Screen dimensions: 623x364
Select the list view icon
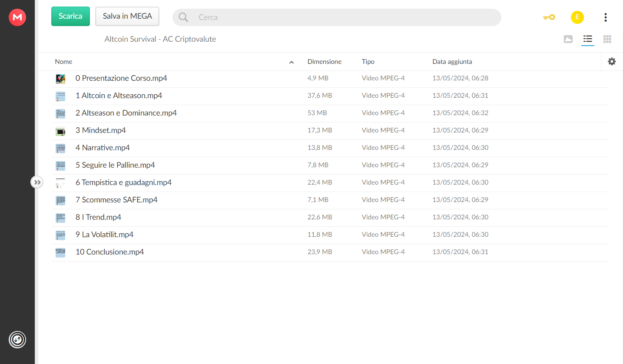[x=588, y=39]
